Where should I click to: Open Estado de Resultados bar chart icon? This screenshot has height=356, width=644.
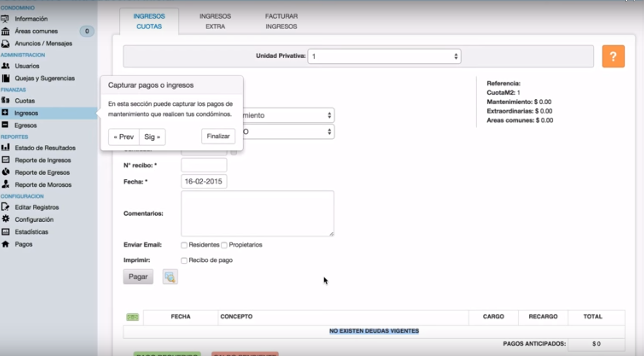[5, 147]
